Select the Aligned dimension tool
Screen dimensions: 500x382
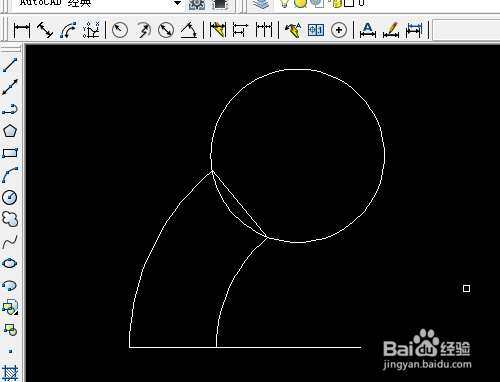(45, 30)
